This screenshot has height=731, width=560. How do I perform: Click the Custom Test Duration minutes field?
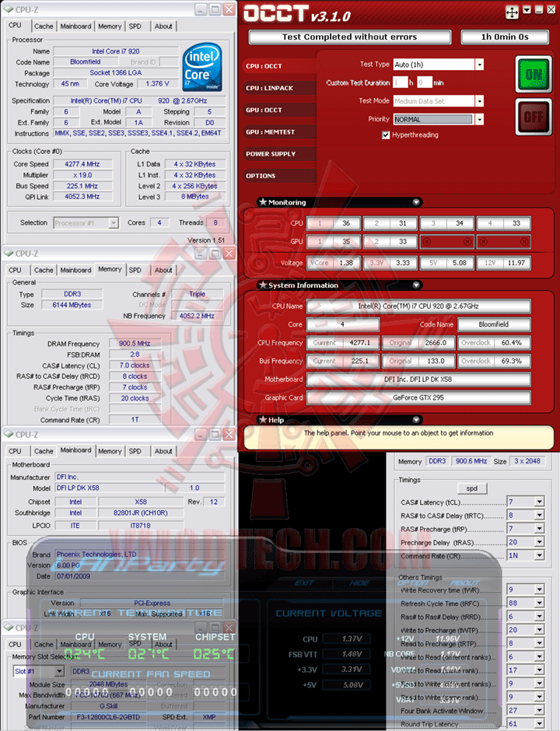[x=425, y=82]
